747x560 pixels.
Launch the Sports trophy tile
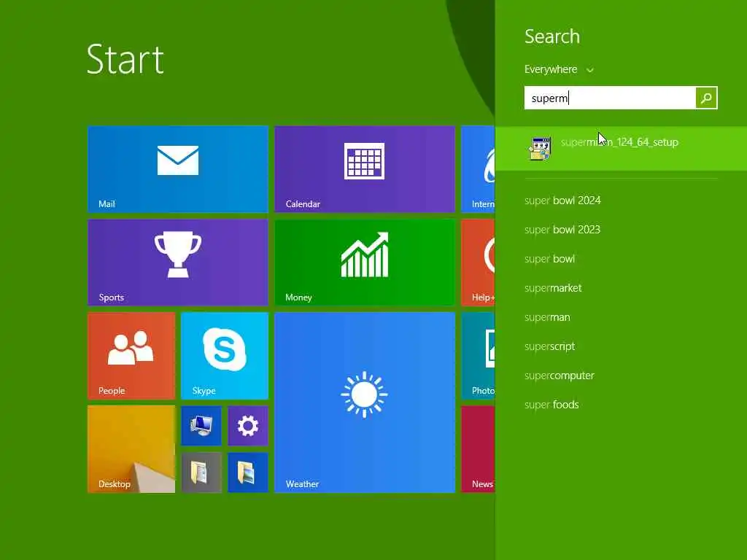(178, 262)
